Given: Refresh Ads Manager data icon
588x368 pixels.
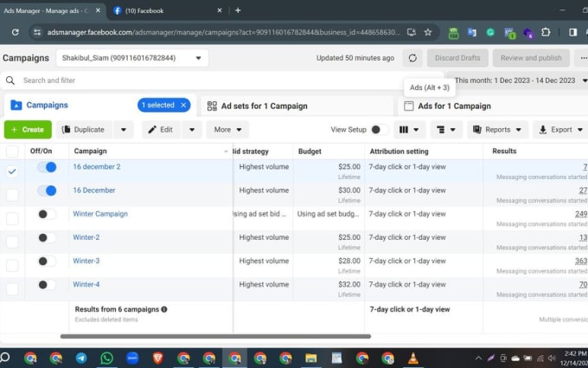Looking at the screenshot, I should [x=412, y=58].
